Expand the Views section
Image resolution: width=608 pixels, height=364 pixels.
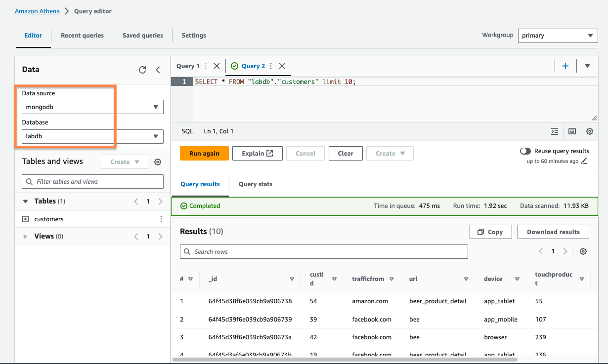25,237
